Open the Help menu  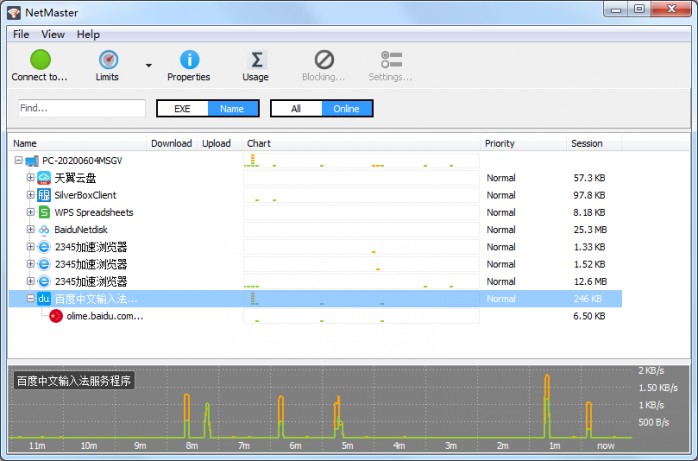88,34
